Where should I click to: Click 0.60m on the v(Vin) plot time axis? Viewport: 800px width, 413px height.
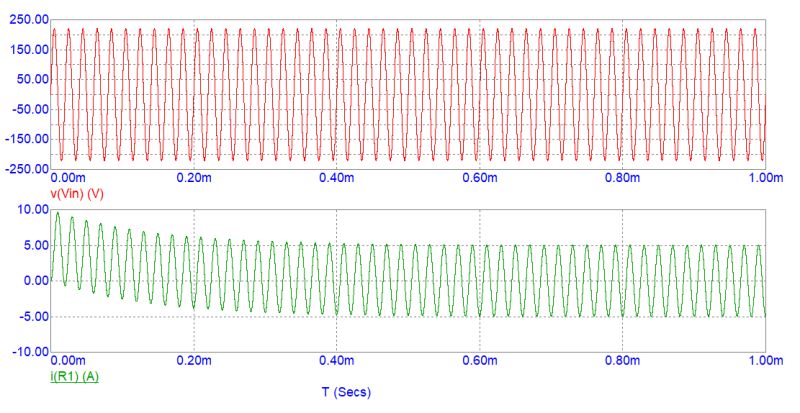pos(480,178)
